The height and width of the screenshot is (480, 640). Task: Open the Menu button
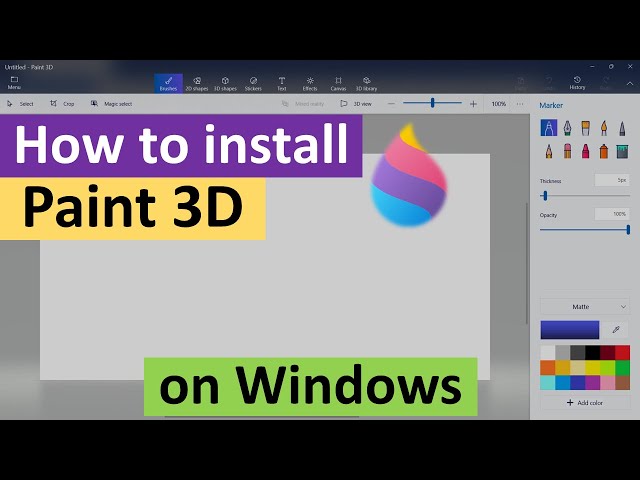[x=14, y=83]
